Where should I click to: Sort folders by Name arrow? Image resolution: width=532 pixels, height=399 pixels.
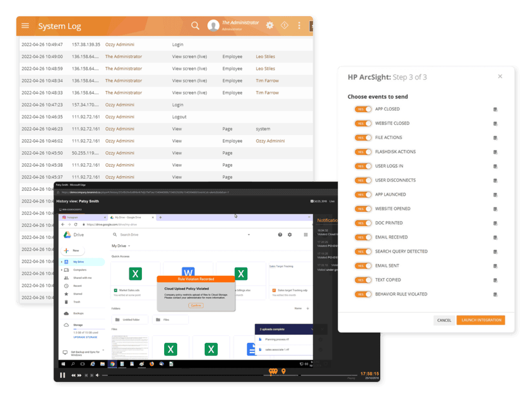coord(308,309)
